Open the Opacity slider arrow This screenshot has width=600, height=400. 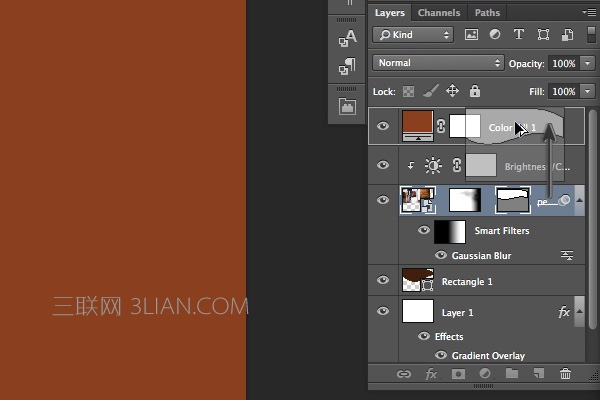(587, 63)
